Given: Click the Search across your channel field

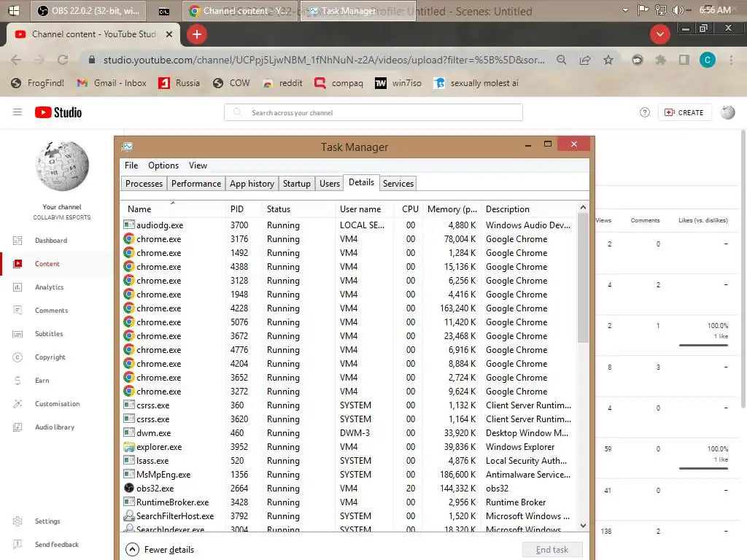Looking at the screenshot, I should coord(373,112).
